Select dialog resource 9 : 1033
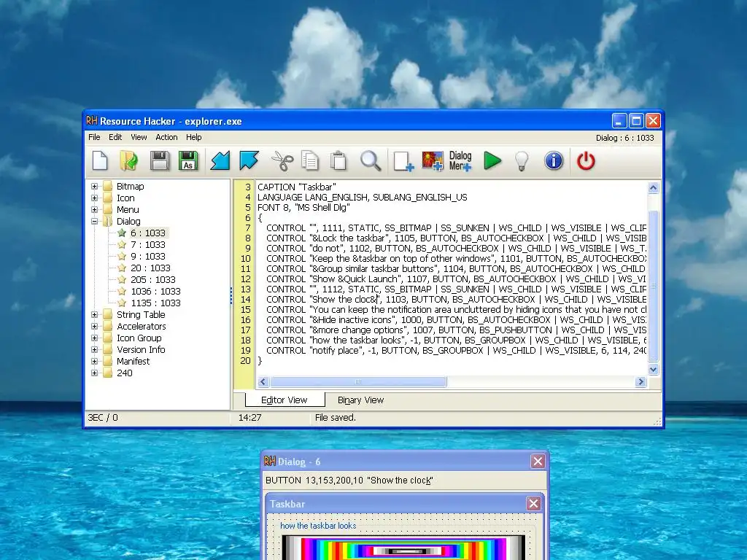Viewport: 747px width, 560px height. click(x=148, y=256)
